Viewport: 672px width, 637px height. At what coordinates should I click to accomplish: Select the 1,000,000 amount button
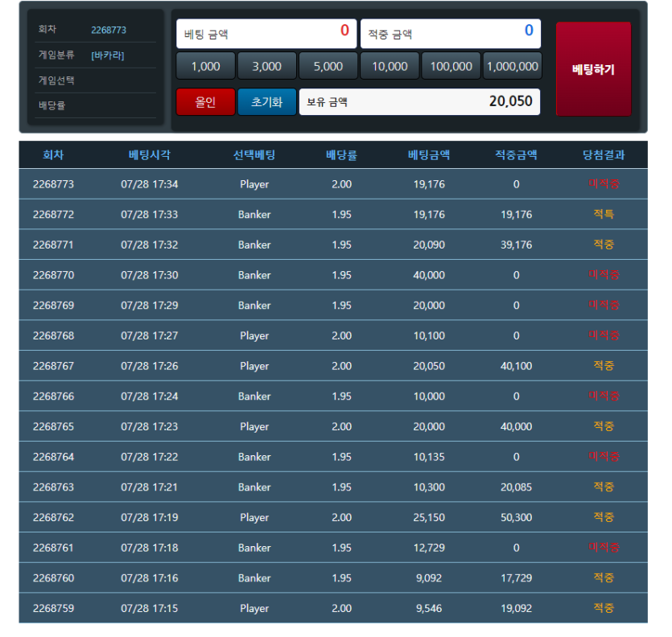tap(513, 66)
